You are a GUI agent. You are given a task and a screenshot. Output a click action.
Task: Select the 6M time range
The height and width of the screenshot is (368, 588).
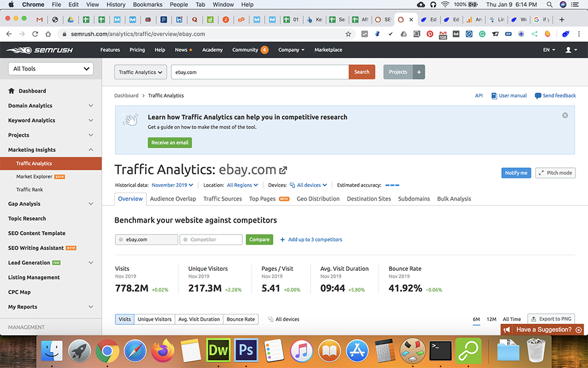[476, 319]
